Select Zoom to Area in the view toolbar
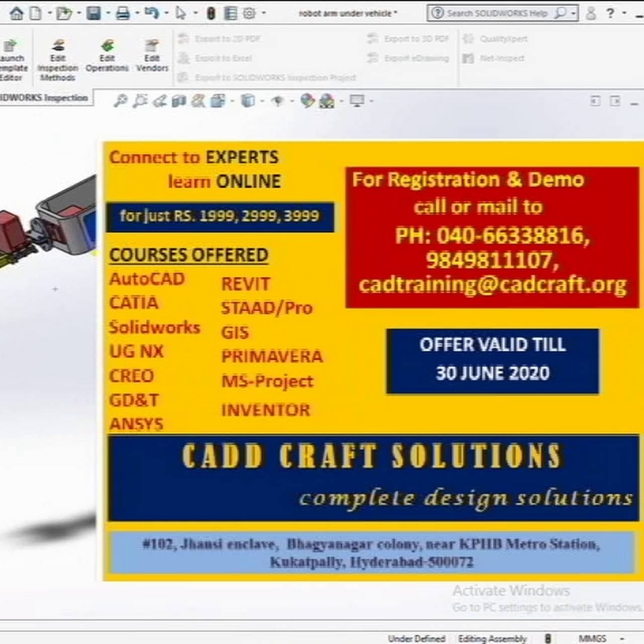644x644 pixels. coord(139,101)
